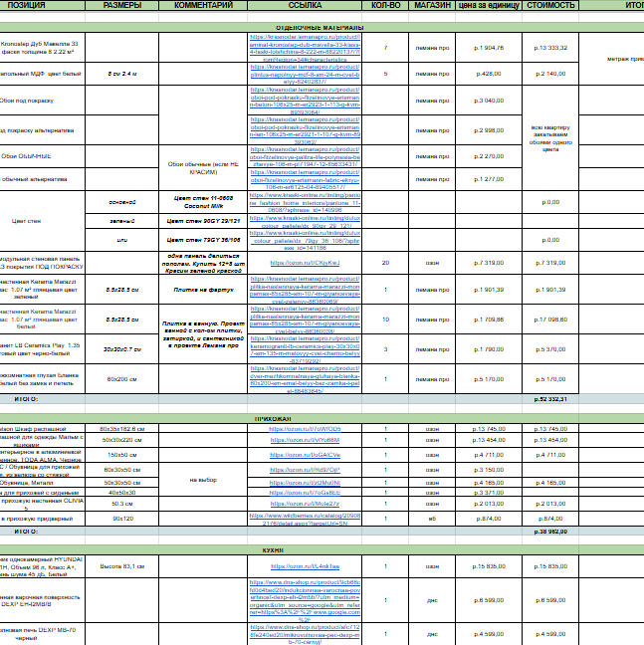This screenshot has width=644, height=645.
Task: Select the 'Цвет стен' position cell
Action: coord(43,221)
